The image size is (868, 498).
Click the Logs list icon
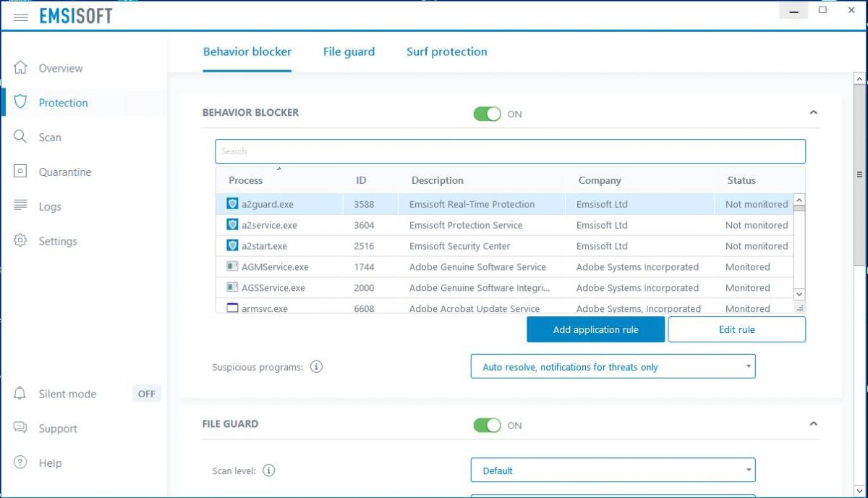20,206
